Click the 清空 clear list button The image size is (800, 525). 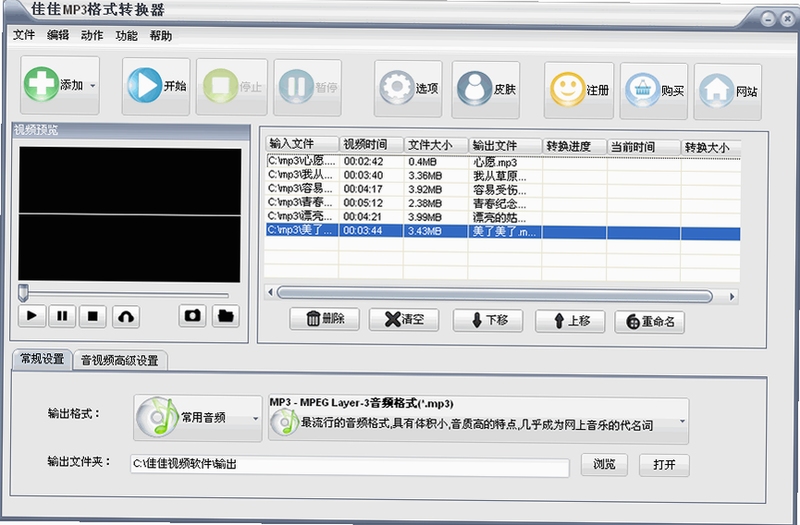tap(404, 319)
